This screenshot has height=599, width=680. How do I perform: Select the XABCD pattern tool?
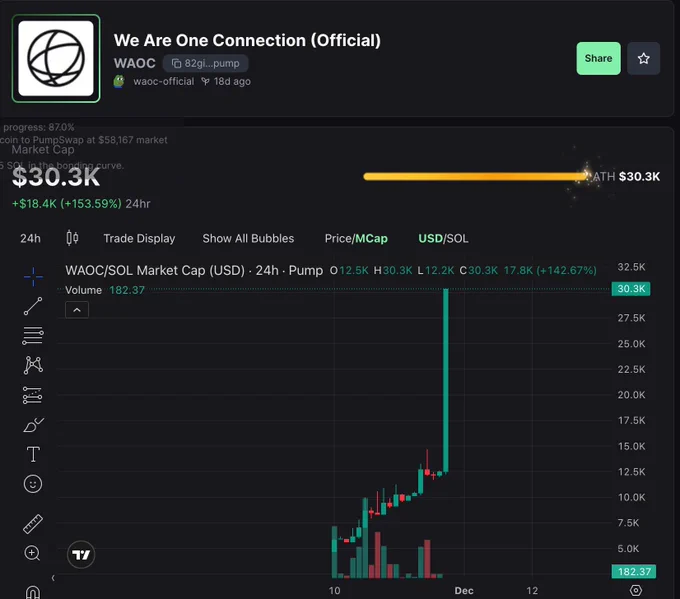tap(33, 365)
